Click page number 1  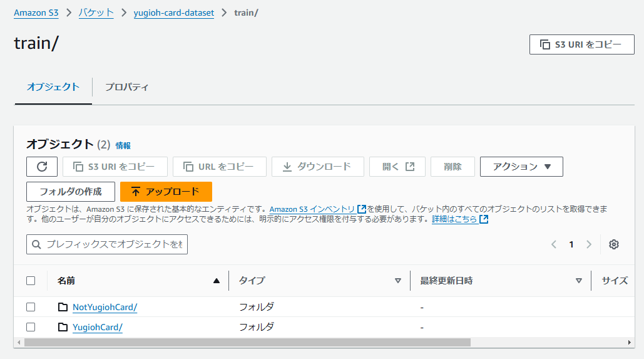click(x=571, y=244)
